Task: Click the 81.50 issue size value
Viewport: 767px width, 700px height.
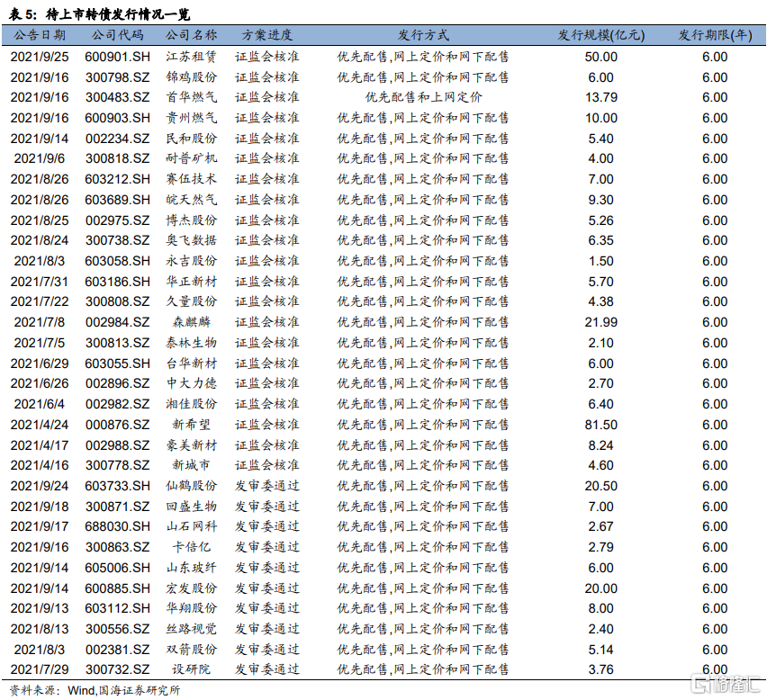Action: (x=600, y=425)
